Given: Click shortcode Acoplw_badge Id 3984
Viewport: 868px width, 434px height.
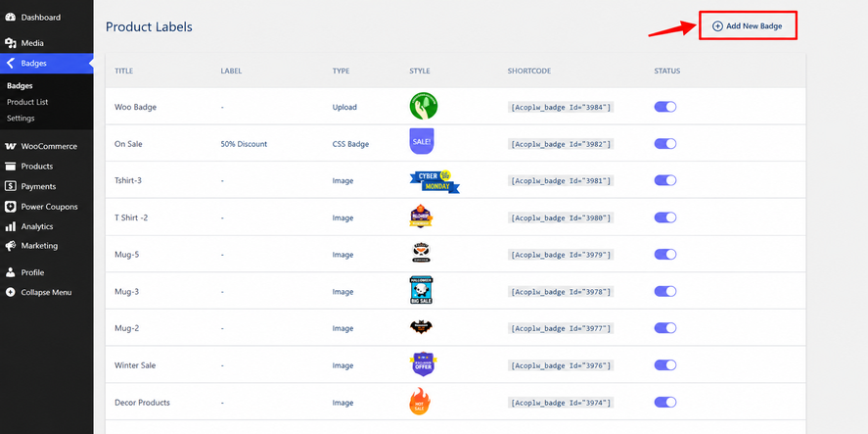Looking at the screenshot, I should [x=561, y=107].
